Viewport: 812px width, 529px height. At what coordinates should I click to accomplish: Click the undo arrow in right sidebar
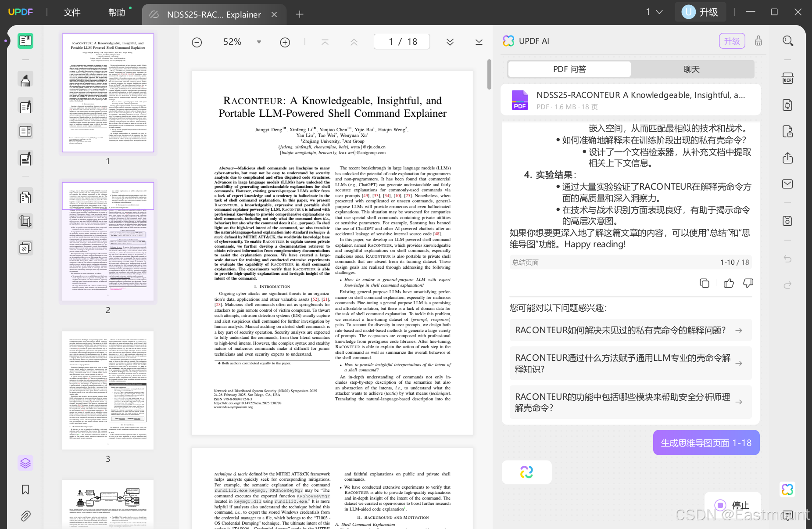coord(788,259)
